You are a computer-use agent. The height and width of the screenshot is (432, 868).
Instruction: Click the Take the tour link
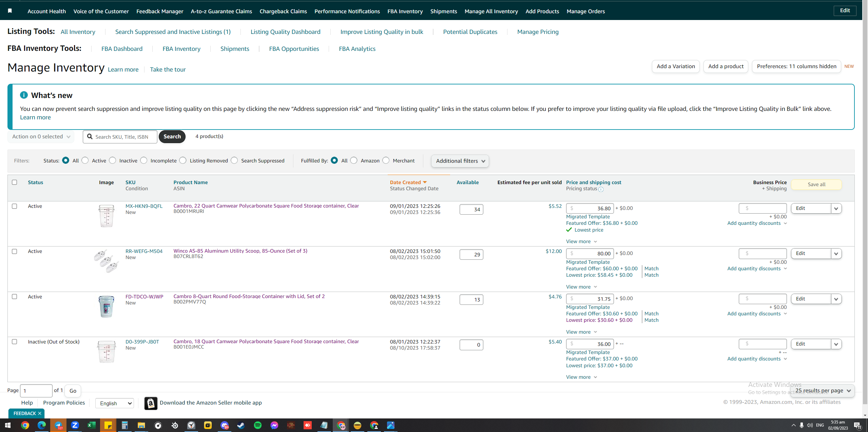click(168, 70)
